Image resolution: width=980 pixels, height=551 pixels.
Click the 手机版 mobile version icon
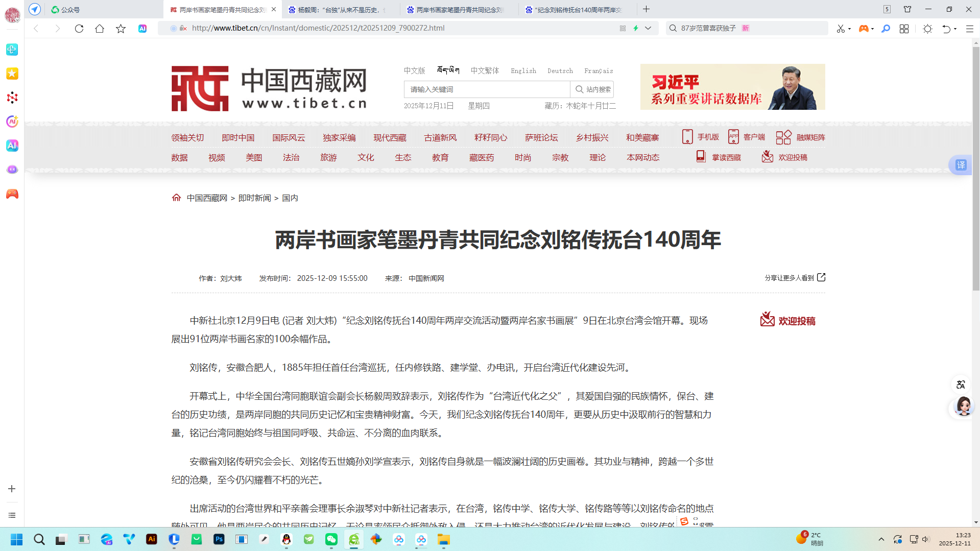coord(687,137)
